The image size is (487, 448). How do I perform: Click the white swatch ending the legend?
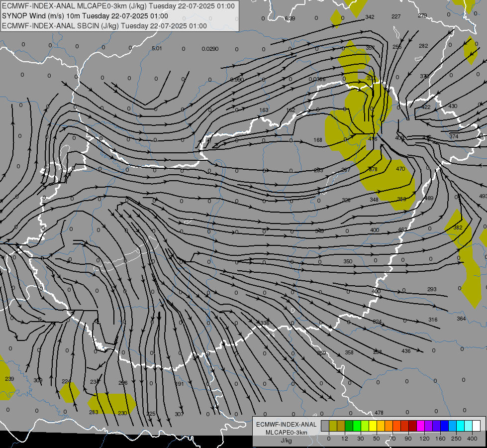pyautogui.click(x=477, y=426)
